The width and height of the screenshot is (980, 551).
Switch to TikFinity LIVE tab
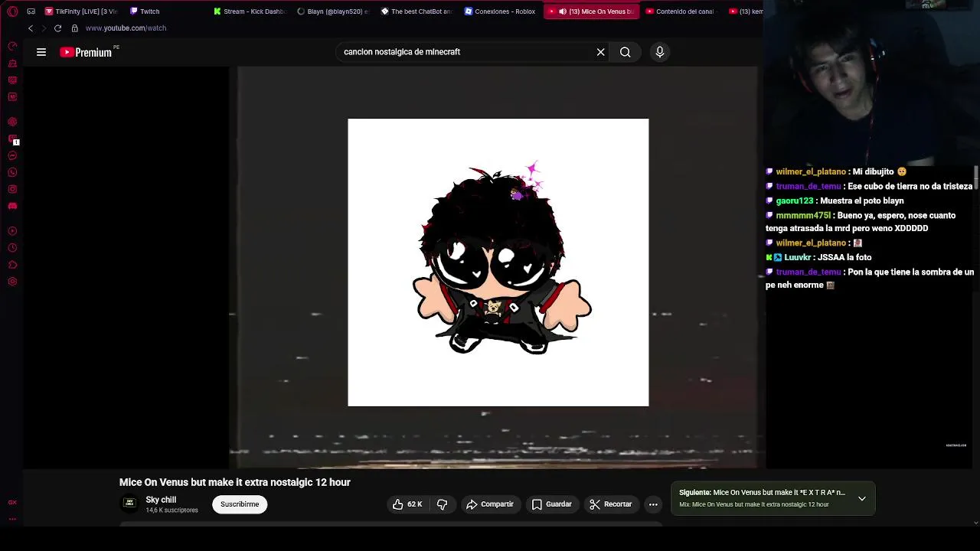click(x=81, y=11)
